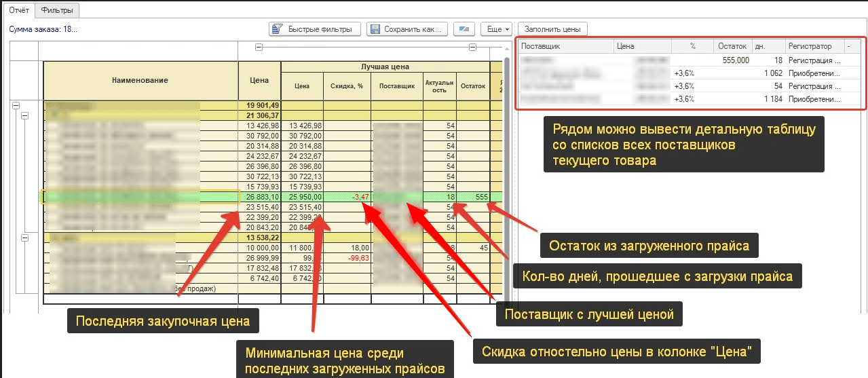The height and width of the screenshot is (378, 868).
Task: Click the Заполнить цены button
Action: click(552, 29)
